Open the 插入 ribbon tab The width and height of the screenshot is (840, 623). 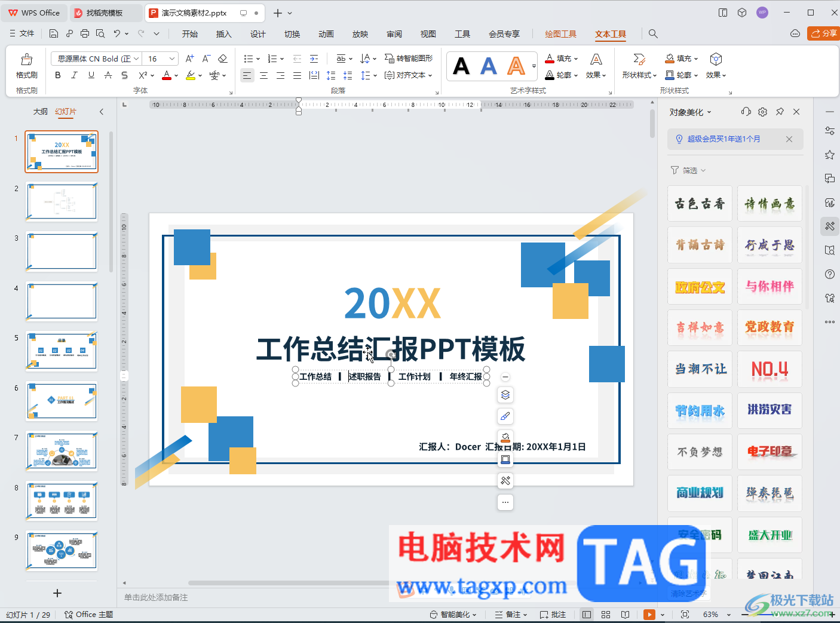point(223,34)
